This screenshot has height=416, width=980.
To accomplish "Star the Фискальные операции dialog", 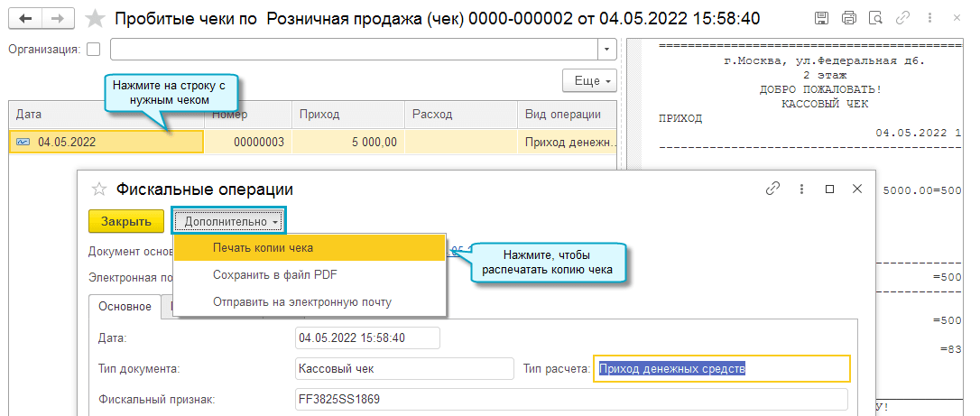I will tap(99, 190).
